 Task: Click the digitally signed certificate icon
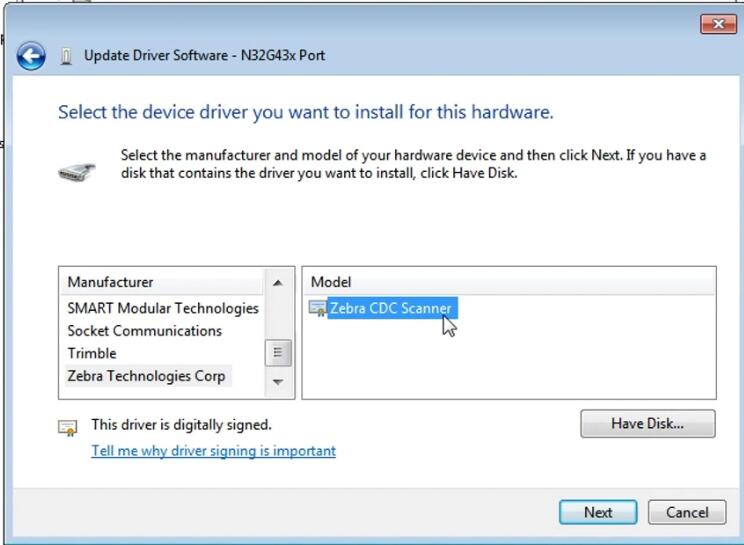[x=67, y=427]
